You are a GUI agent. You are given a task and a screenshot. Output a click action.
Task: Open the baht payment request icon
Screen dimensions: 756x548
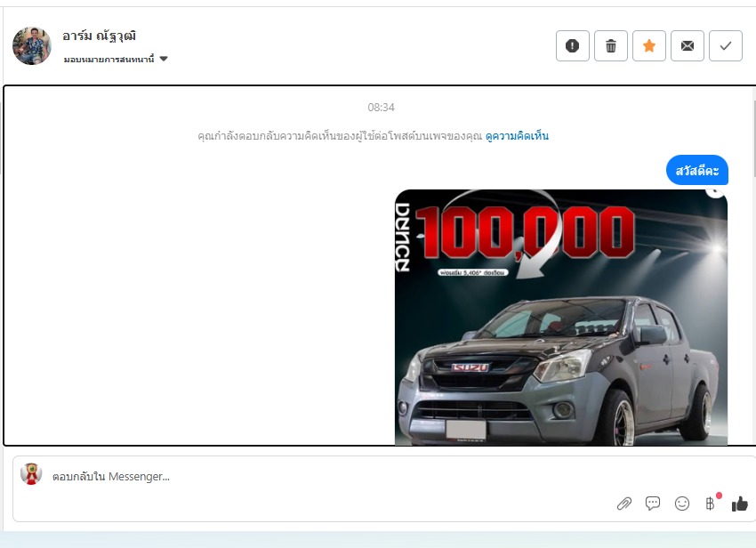[x=711, y=504]
